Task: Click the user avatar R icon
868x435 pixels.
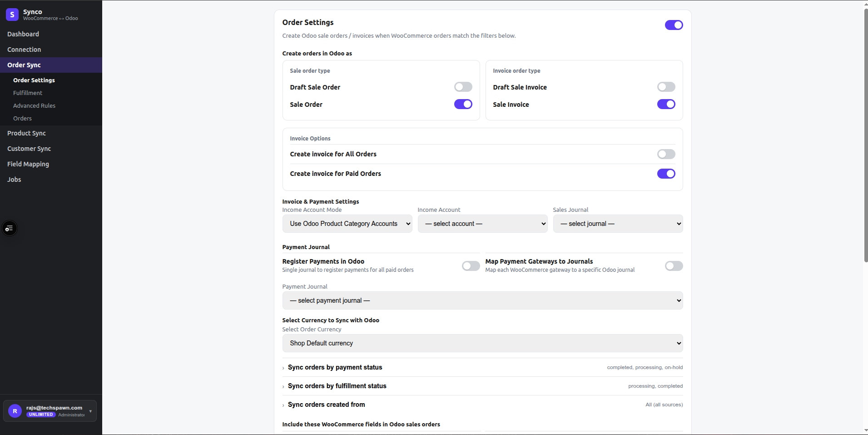Action: tap(15, 411)
